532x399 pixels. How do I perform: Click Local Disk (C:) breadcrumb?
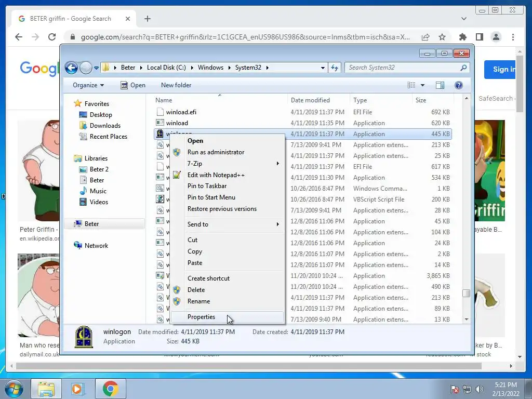pos(166,68)
